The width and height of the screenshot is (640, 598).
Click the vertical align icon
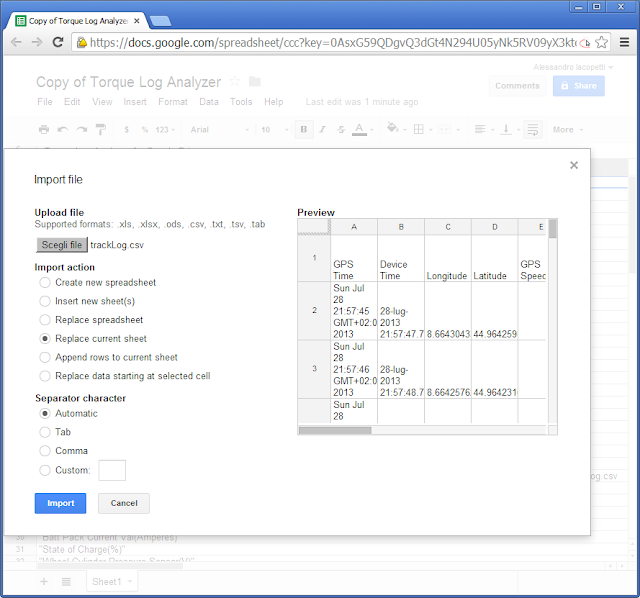pyautogui.click(x=506, y=129)
